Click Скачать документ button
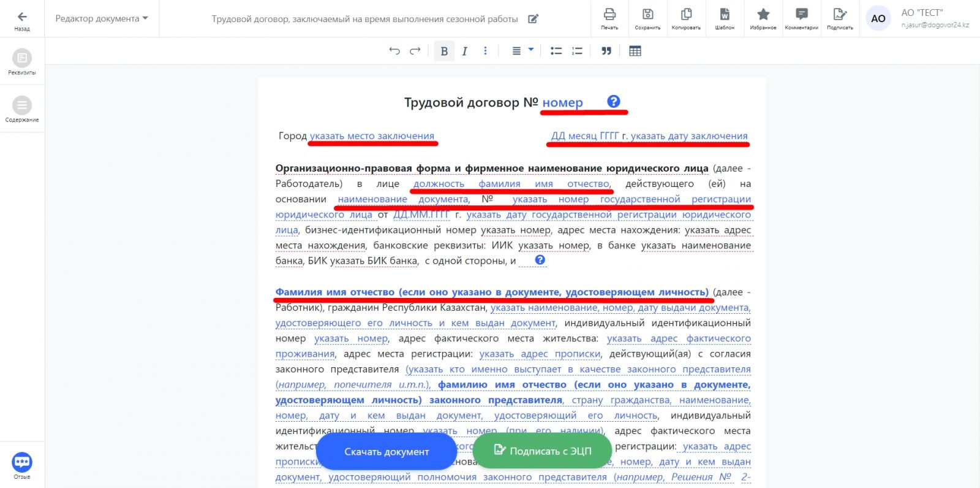The width and height of the screenshot is (980, 488). point(386,451)
